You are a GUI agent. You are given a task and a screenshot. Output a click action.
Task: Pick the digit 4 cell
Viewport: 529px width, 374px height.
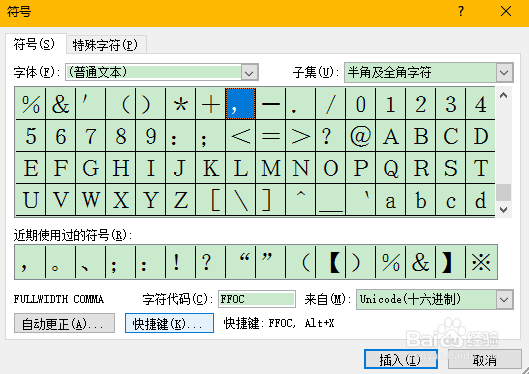pos(480,104)
